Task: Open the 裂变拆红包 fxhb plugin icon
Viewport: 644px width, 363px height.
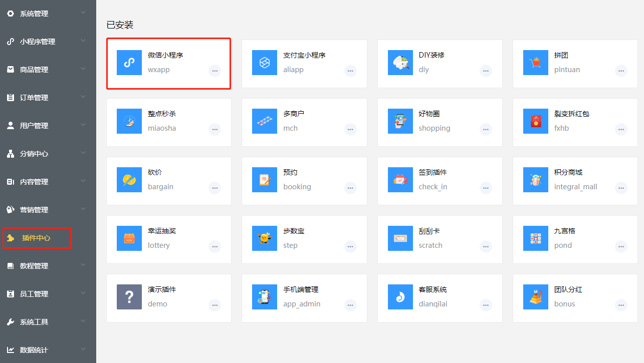Action: tap(536, 121)
